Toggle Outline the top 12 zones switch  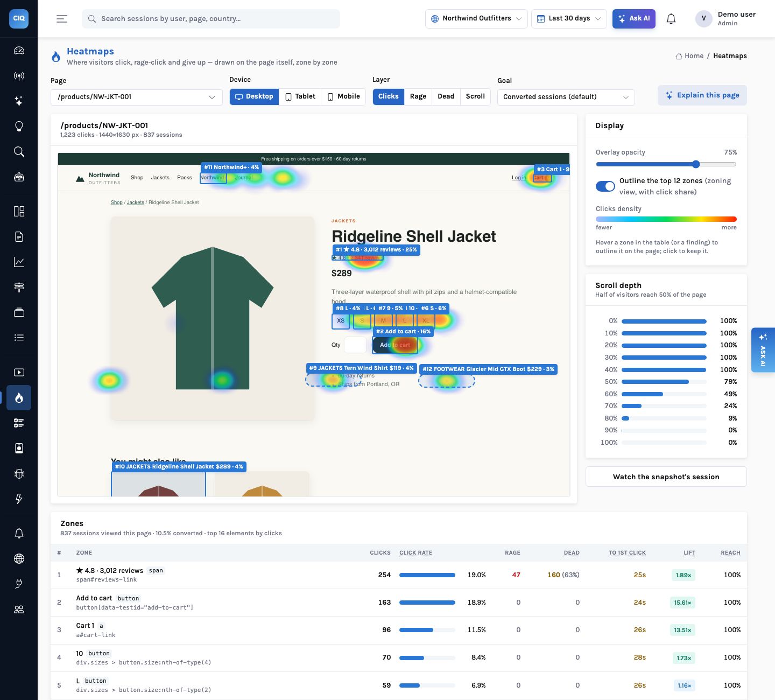[605, 186]
